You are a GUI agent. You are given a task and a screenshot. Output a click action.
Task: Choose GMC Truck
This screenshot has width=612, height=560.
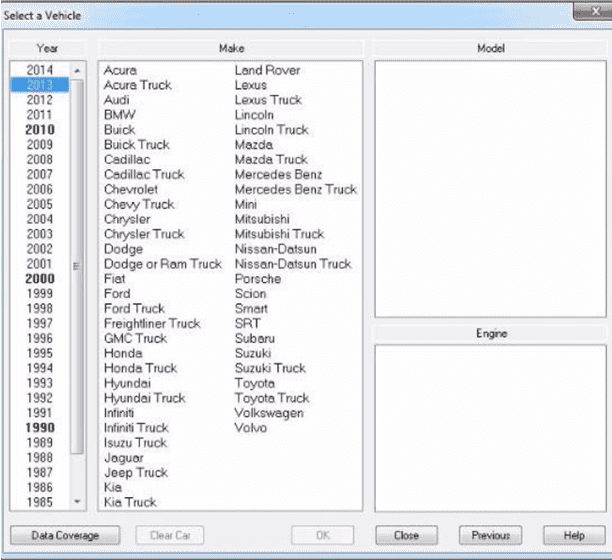tap(135, 338)
